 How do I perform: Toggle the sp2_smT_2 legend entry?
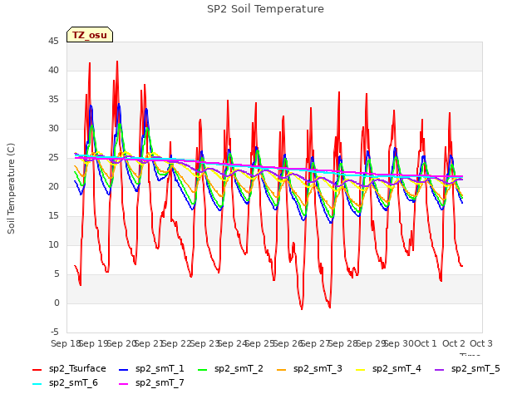tap(231, 368)
